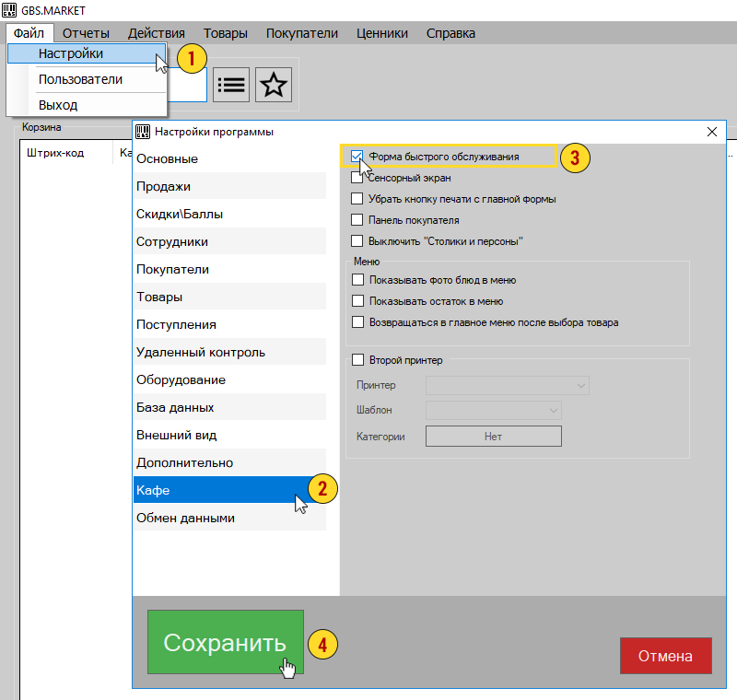Enable the Второй принтер checkbox
This screenshot has height=700, width=737.
(357, 360)
